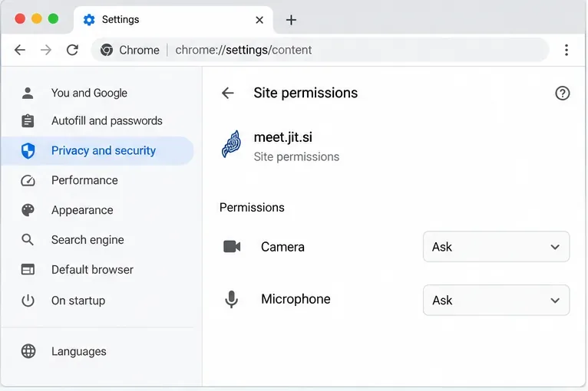Click the address bar URL text
This screenshot has height=391, width=588.
click(x=243, y=50)
